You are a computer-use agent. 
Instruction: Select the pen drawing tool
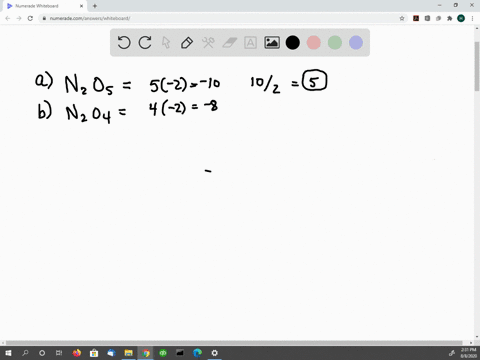pos(187,43)
